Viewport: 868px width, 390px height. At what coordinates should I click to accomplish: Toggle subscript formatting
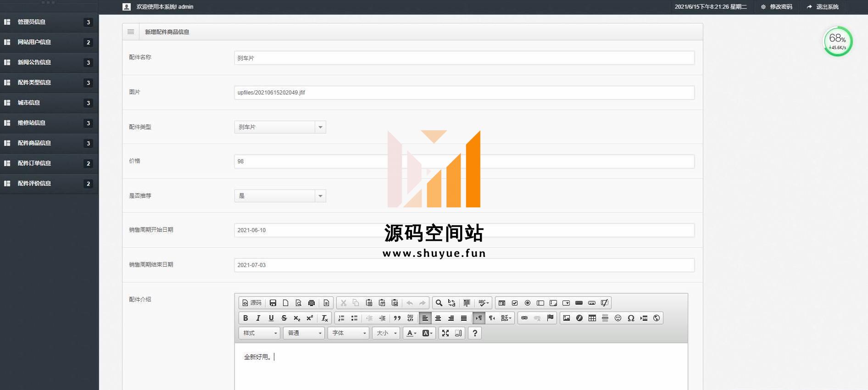297,318
